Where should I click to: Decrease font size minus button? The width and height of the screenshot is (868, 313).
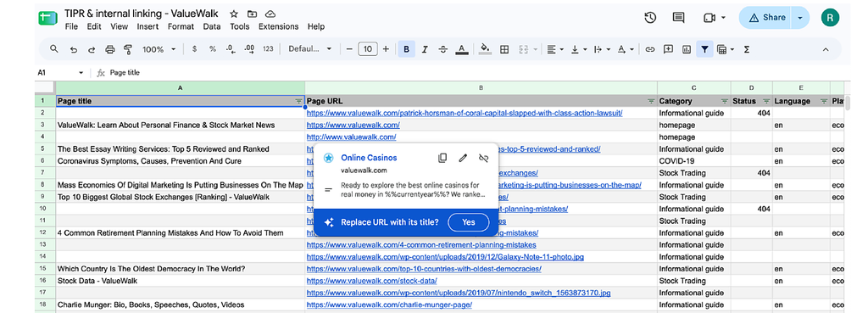tap(349, 49)
